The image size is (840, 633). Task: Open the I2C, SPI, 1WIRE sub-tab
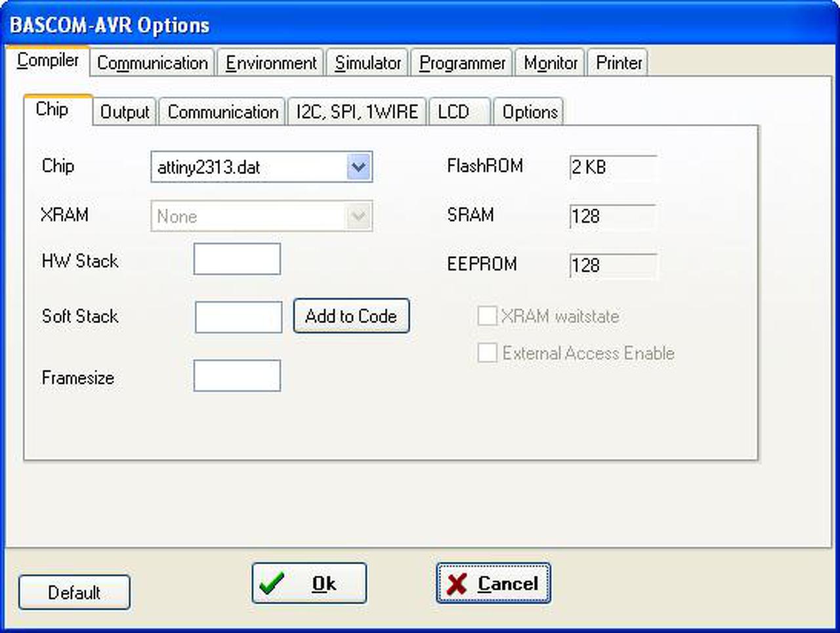357,112
